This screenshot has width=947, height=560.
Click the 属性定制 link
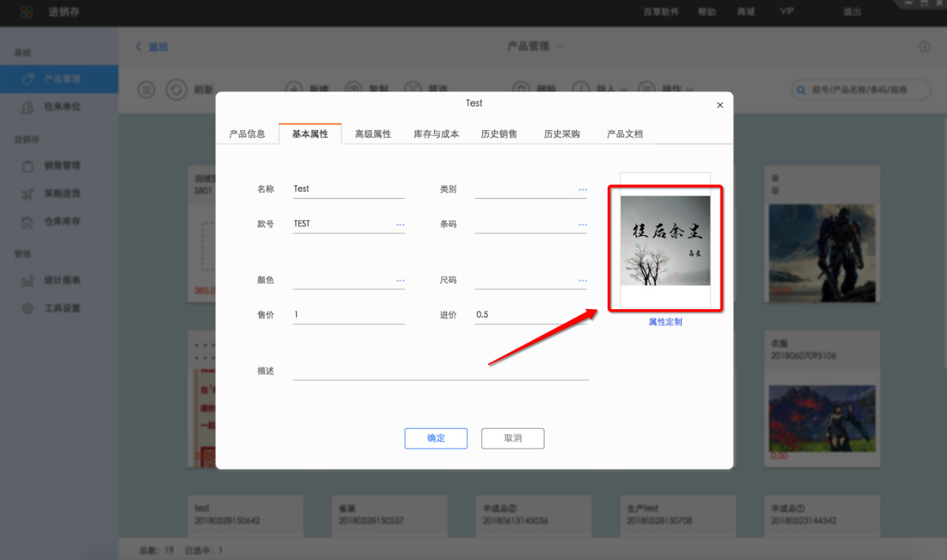point(665,322)
